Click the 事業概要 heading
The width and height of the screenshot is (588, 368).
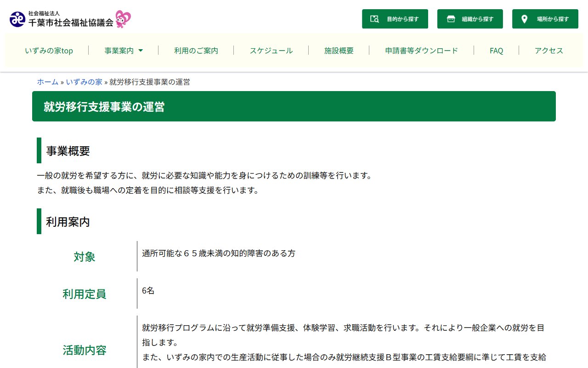point(68,150)
